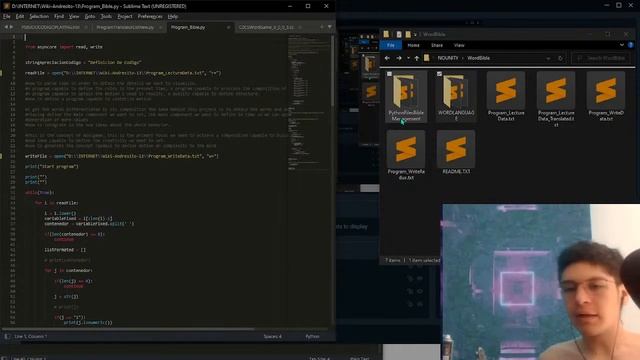Open the WORDLANGUAGE folder
Viewport: 640px width, 360px height.
(456, 96)
